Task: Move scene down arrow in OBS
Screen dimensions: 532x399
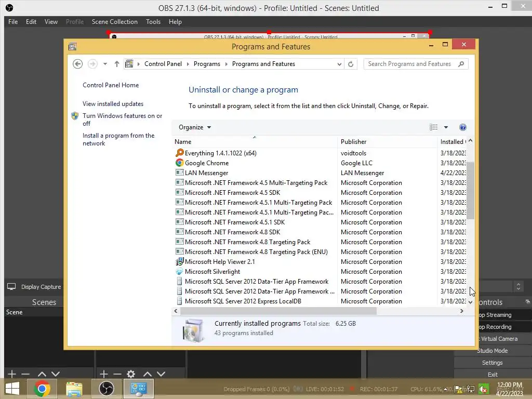Action: 56,374
